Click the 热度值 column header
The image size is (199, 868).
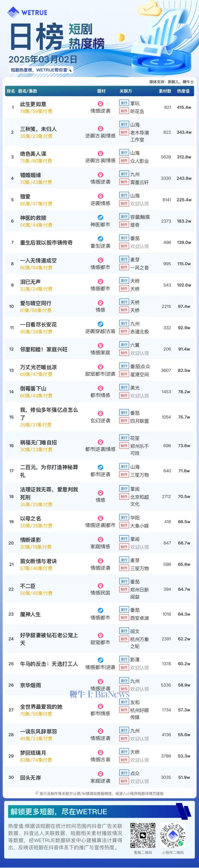pyautogui.click(x=183, y=91)
